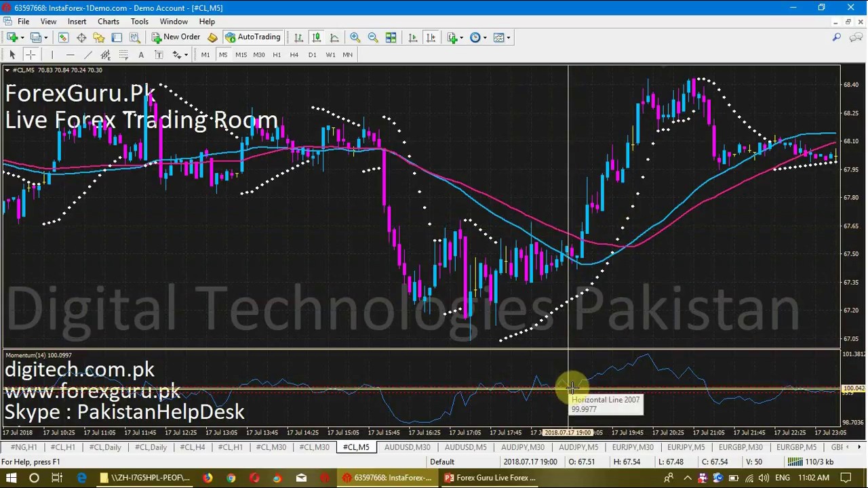Select the Equidistant Channel tool
The height and width of the screenshot is (488, 868).
click(x=105, y=54)
